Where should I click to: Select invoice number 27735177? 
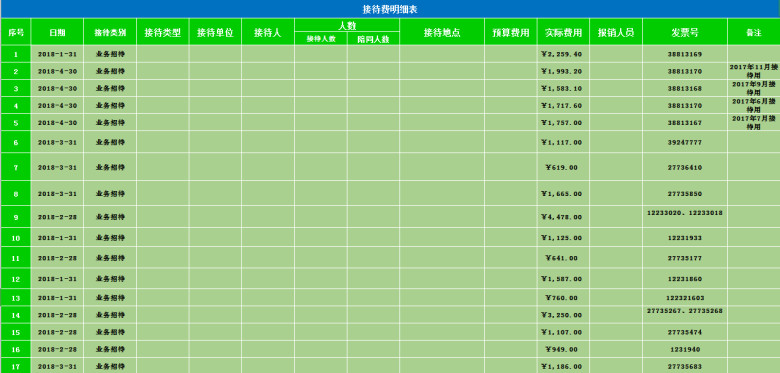click(685, 258)
